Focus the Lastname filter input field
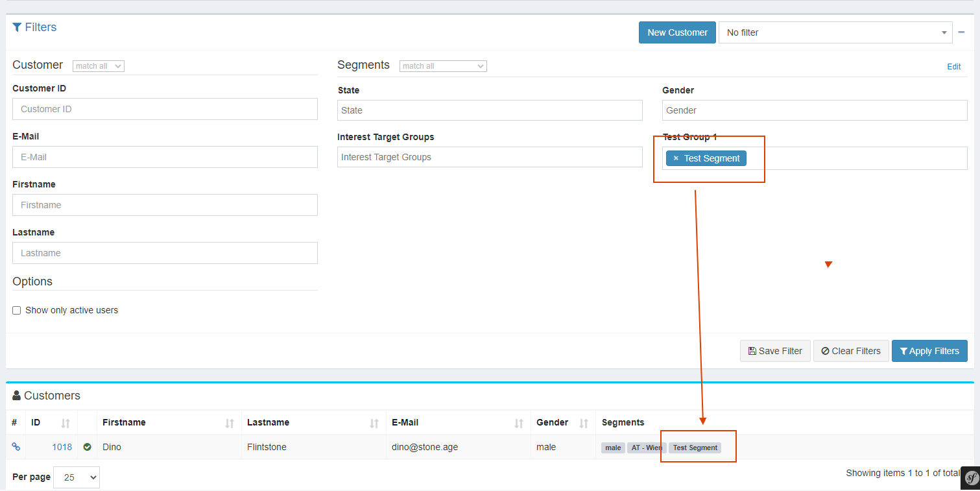980x491 pixels. coord(165,253)
